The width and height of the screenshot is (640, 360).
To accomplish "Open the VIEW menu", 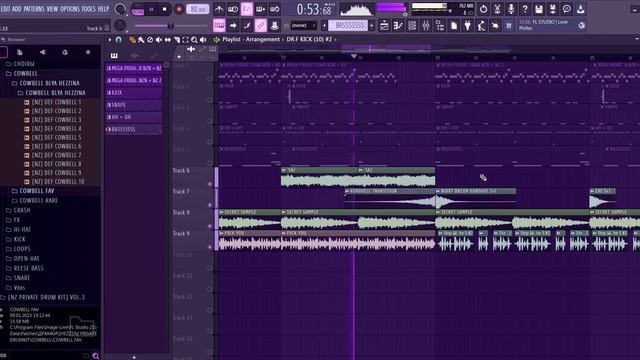I will (x=52, y=9).
